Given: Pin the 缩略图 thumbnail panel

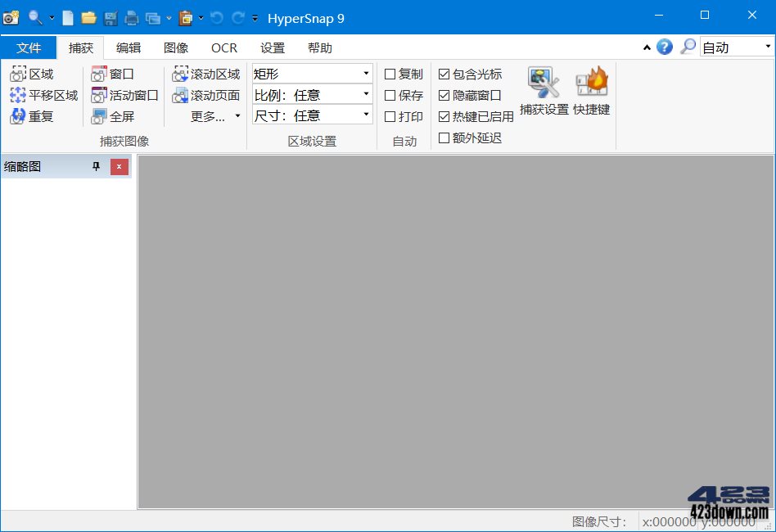Looking at the screenshot, I should click(x=96, y=167).
